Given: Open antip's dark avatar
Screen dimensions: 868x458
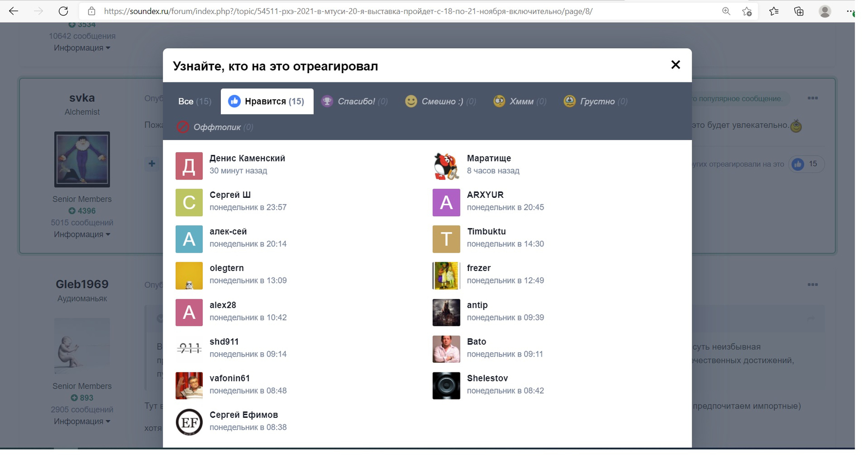Looking at the screenshot, I should tap(446, 312).
